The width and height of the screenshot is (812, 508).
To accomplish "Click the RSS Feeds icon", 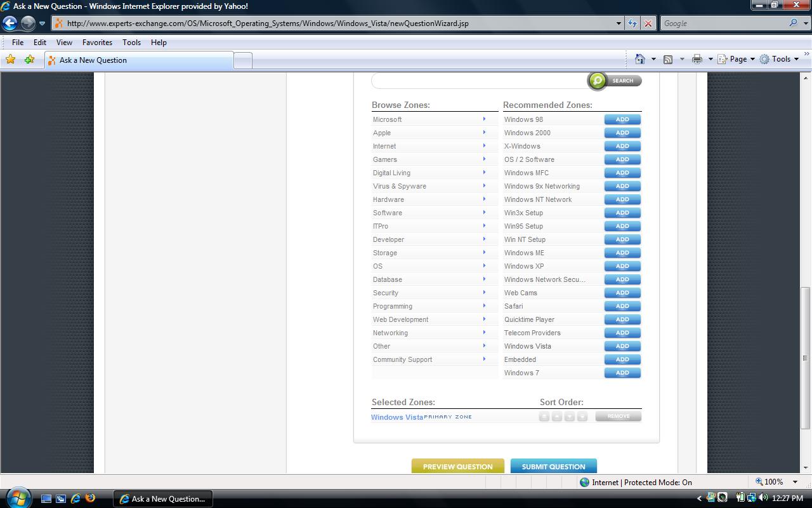I will pos(668,59).
